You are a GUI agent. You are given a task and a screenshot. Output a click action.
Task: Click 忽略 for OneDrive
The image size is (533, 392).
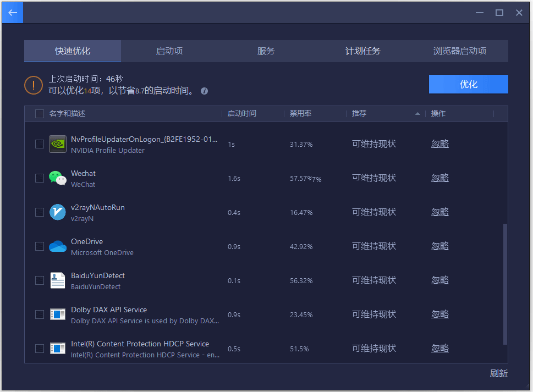coord(440,246)
